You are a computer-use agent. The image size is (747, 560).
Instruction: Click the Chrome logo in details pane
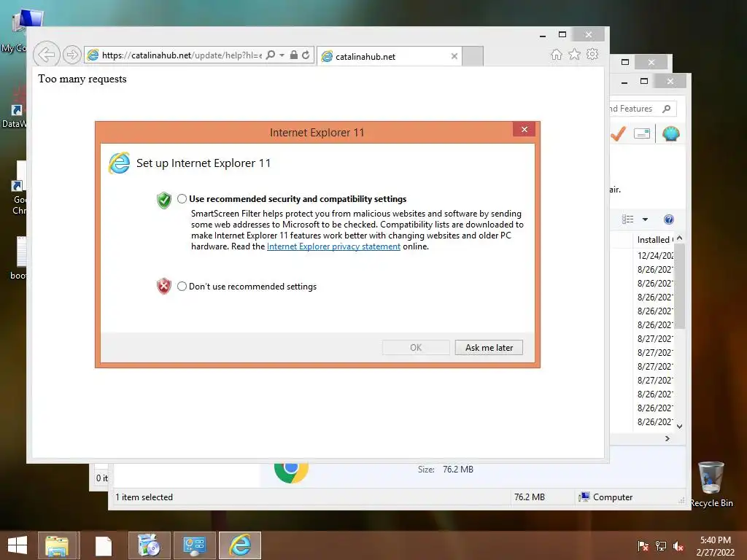[x=292, y=472]
